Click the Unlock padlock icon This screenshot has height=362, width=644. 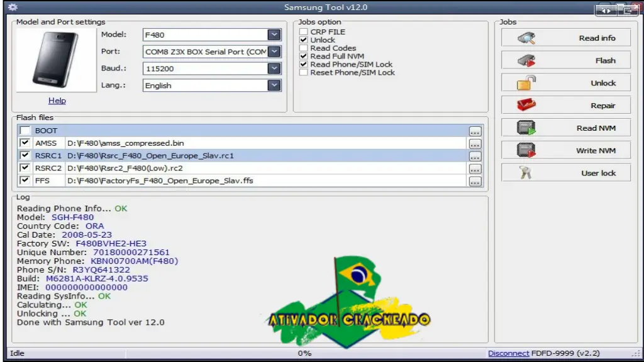tap(526, 83)
